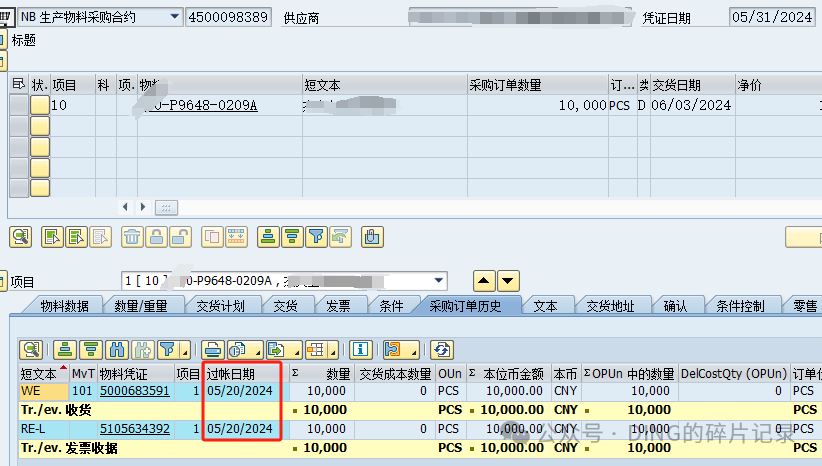Click the 凭证日期 field showing 05/31/2024

coord(772,17)
